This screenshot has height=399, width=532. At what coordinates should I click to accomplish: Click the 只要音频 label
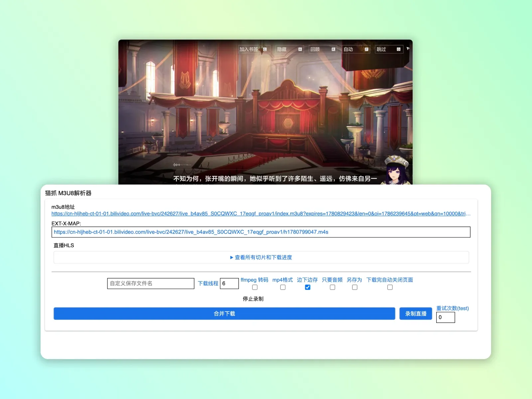pyautogui.click(x=332, y=280)
